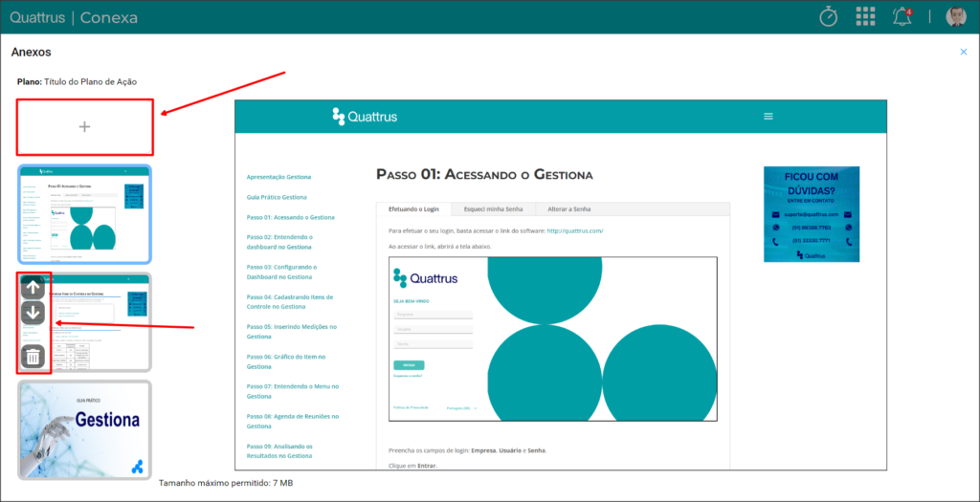Click Tamanho máximo permitido: 7 MB text

coord(226,483)
